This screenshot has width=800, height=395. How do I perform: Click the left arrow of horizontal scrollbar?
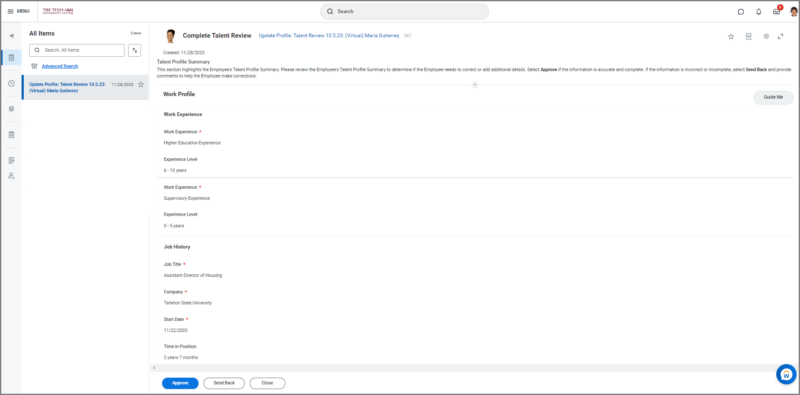point(155,367)
